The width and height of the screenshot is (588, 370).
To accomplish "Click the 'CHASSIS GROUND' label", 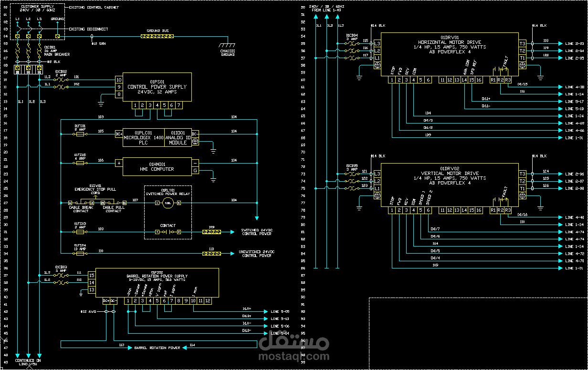I will [228, 52].
